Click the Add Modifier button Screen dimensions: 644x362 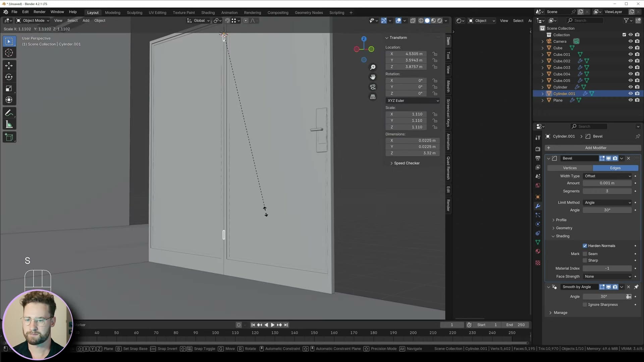click(593, 148)
